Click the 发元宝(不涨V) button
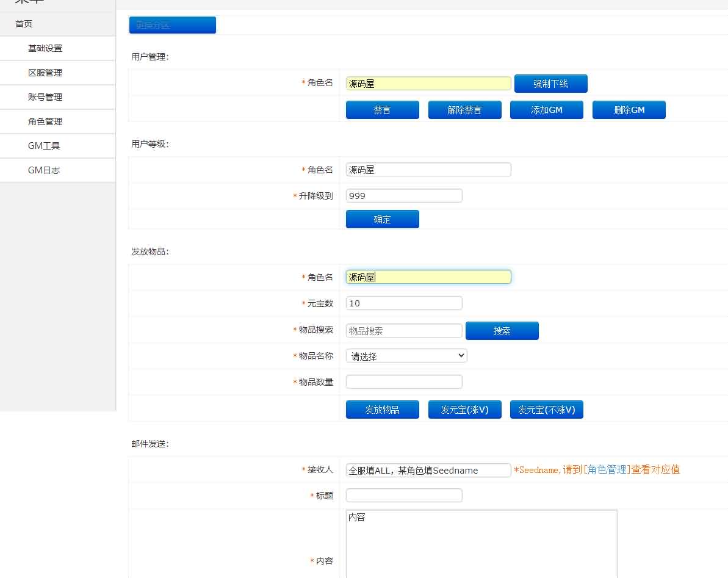Screen dimensions: 728x578 click(546, 409)
